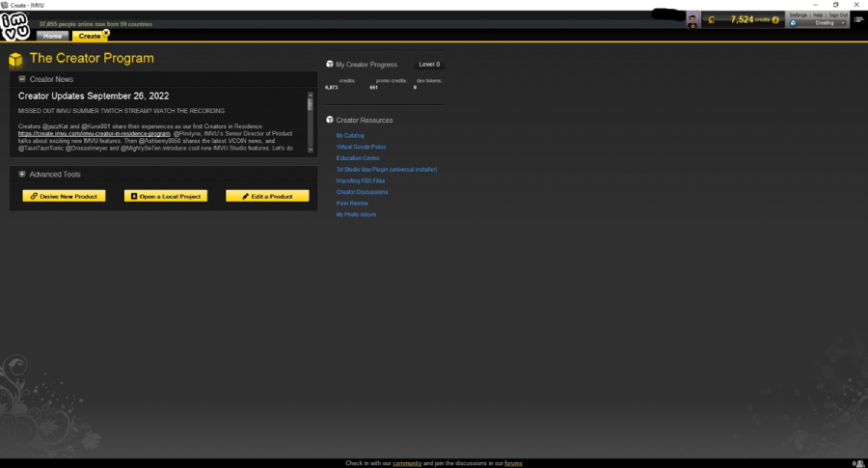Click the blue availability status icon
868x468 pixels.
[x=793, y=23]
